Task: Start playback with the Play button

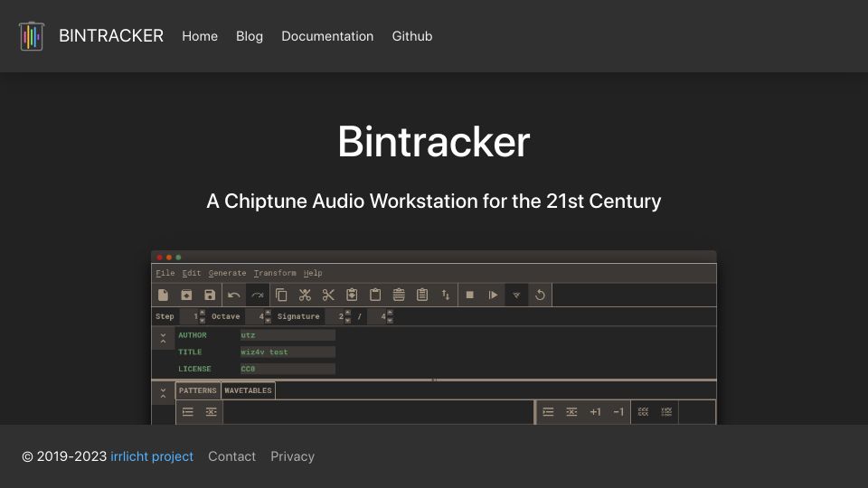Action: pos(493,295)
